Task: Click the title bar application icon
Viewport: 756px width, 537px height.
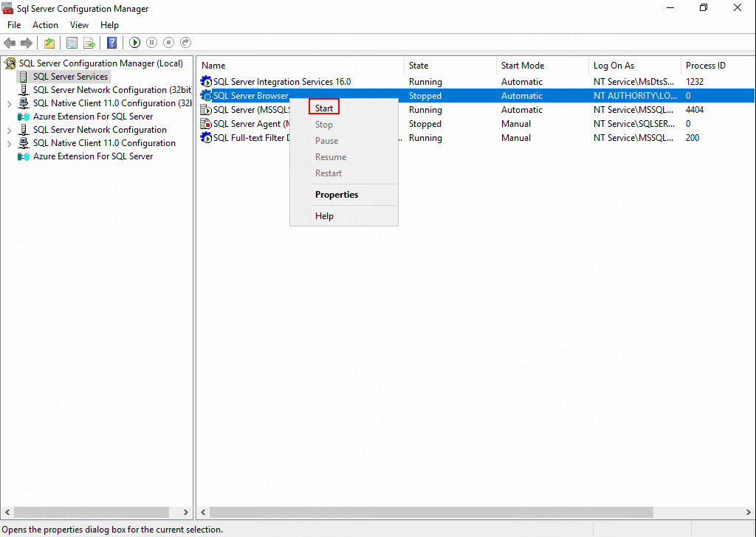Action: [7, 8]
